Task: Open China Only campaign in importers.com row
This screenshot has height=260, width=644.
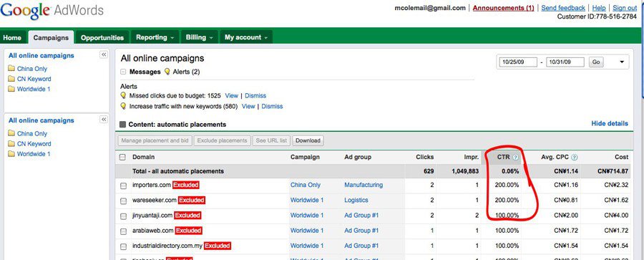Action: 306,185
